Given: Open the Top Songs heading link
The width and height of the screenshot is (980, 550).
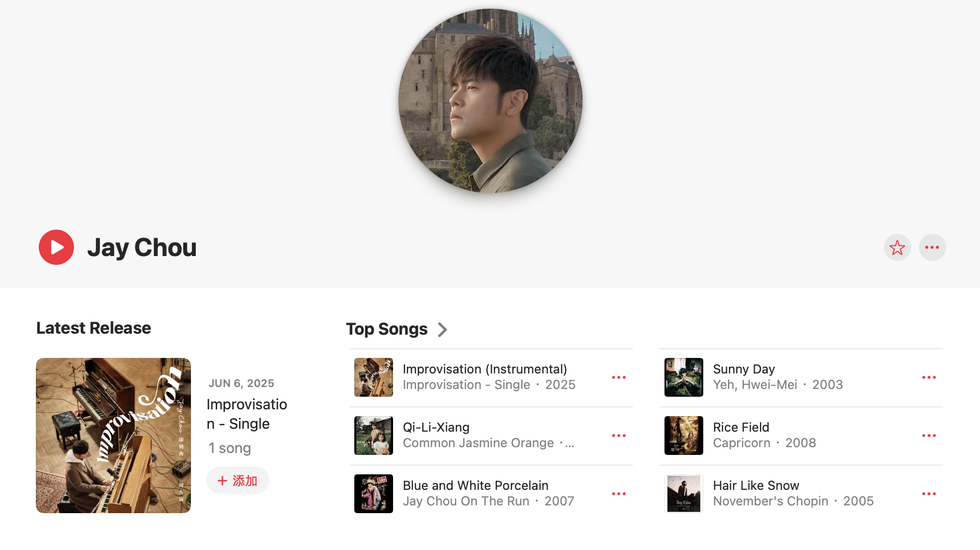Looking at the screenshot, I should tap(387, 329).
